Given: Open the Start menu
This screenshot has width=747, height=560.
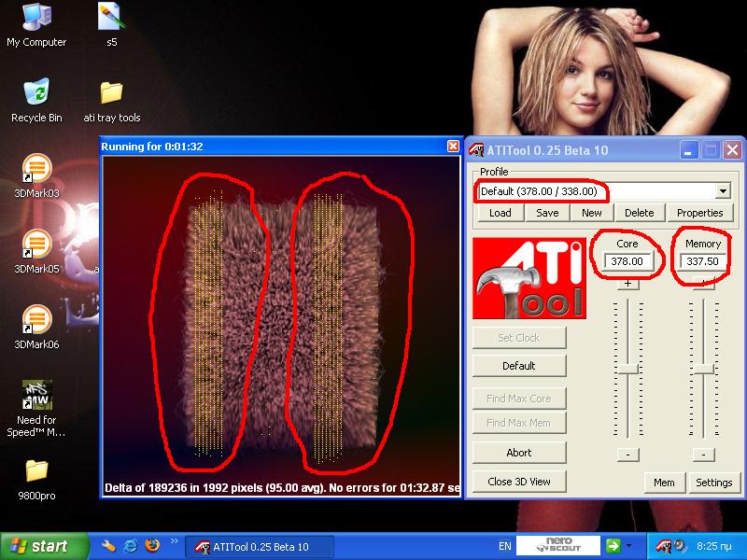Looking at the screenshot, I should (44, 546).
